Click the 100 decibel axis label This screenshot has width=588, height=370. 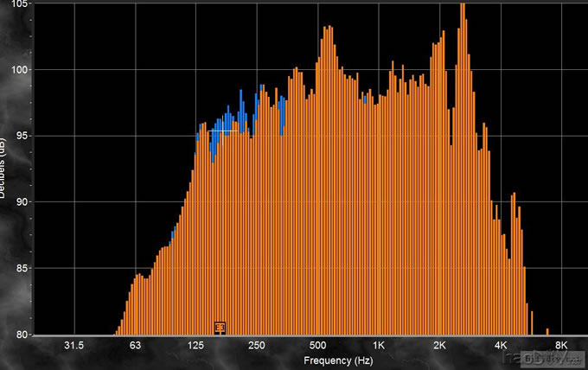click(x=19, y=69)
